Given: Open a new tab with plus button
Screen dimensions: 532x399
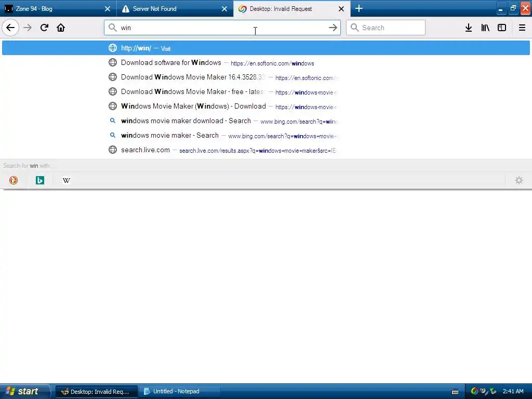Looking at the screenshot, I should (x=359, y=8).
